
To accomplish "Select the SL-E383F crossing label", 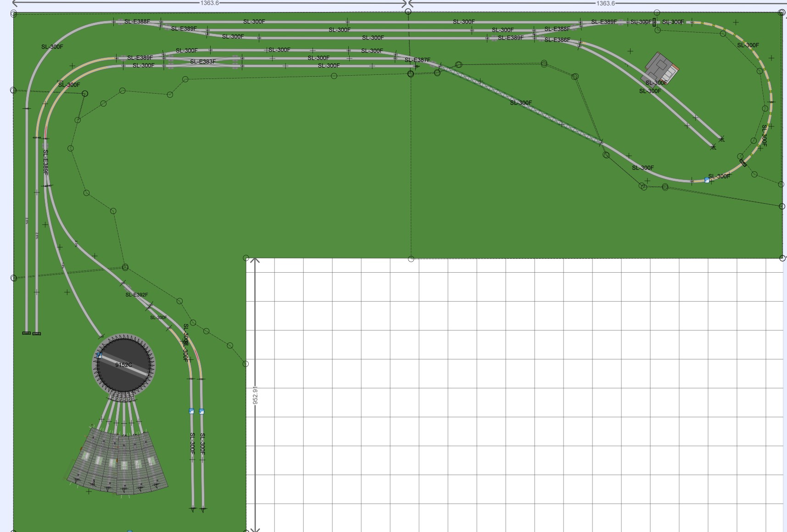I will [202, 62].
